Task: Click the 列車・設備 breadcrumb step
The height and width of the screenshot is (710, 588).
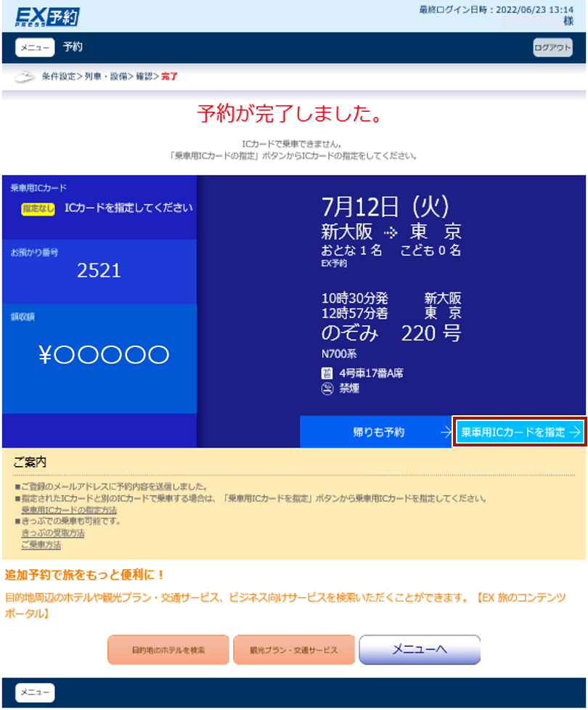Action: 106,76
